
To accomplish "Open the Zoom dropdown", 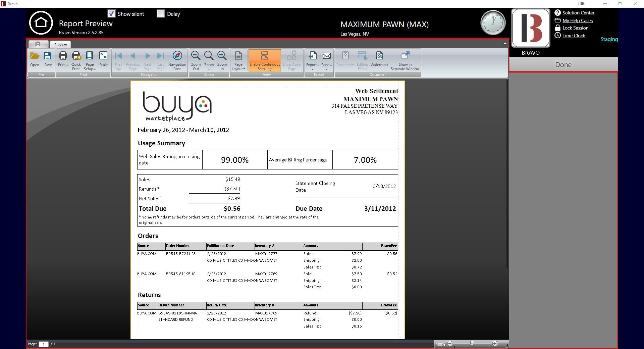I will tap(209, 61).
